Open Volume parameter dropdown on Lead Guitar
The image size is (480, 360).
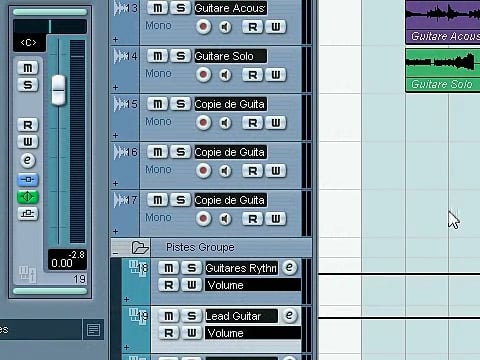point(253,333)
